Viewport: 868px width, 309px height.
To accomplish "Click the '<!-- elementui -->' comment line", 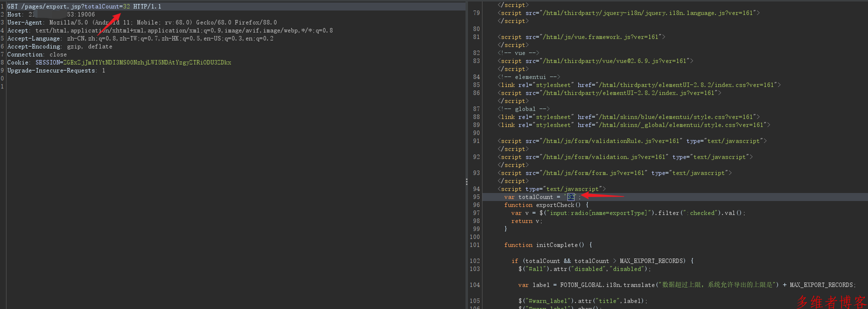I will coord(529,77).
